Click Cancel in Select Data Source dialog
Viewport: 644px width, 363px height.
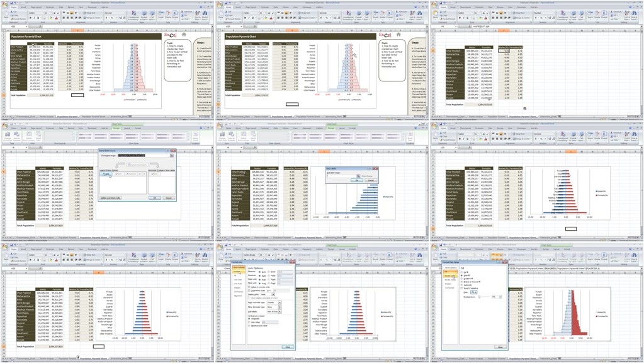point(168,198)
